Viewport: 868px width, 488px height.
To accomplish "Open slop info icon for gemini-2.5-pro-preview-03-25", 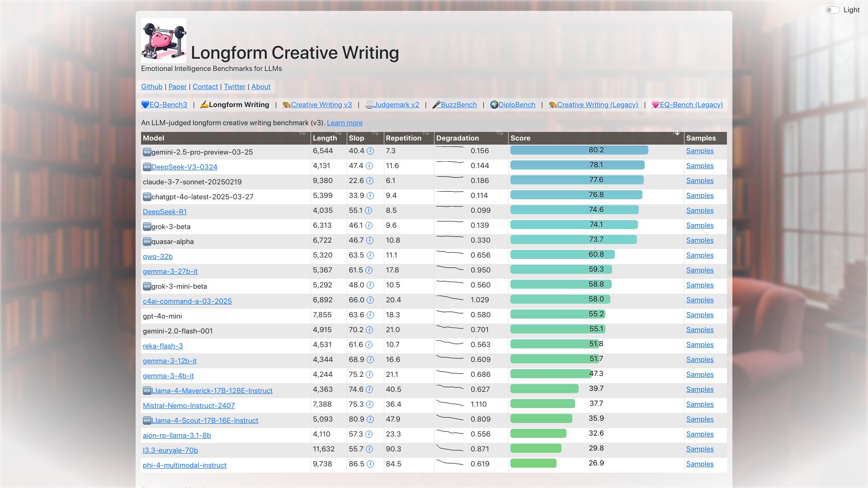I will (x=370, y=151).
